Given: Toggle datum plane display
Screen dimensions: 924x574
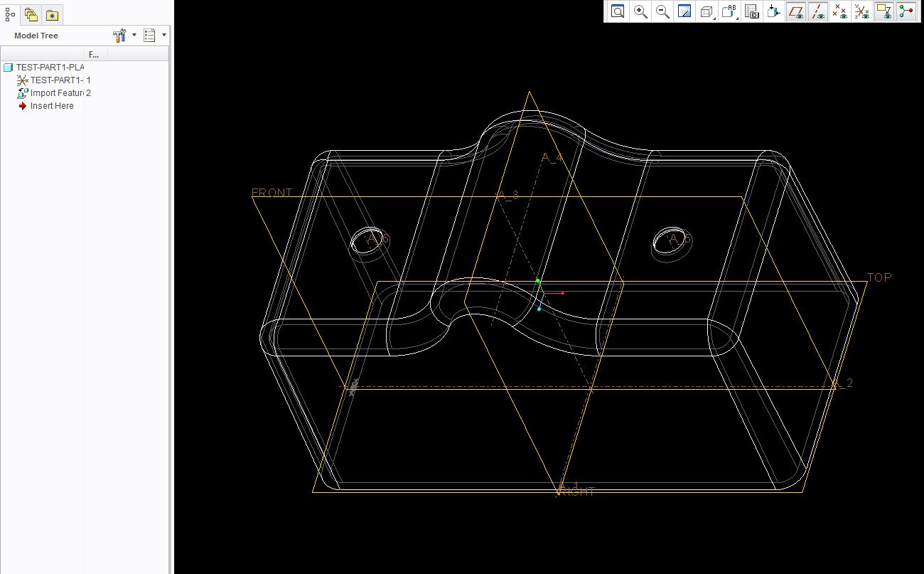Looking at the screenshot, I should point(795,11).
